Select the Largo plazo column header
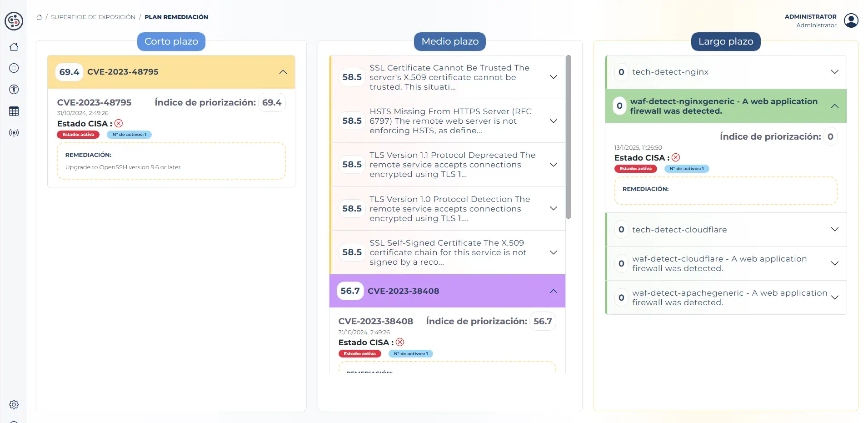This screenshot has height=423, width=868. [726, 41]
